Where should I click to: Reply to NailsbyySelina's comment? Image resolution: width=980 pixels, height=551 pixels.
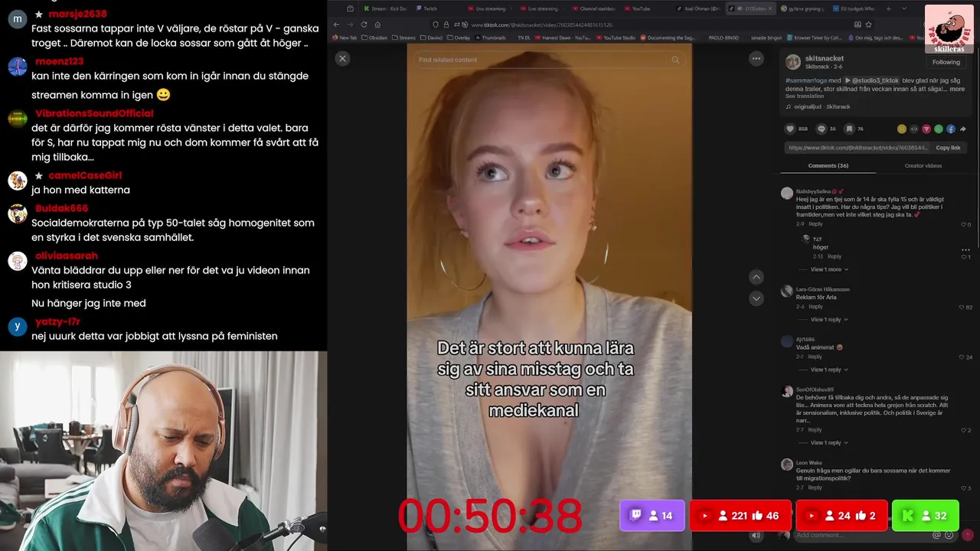816,224
